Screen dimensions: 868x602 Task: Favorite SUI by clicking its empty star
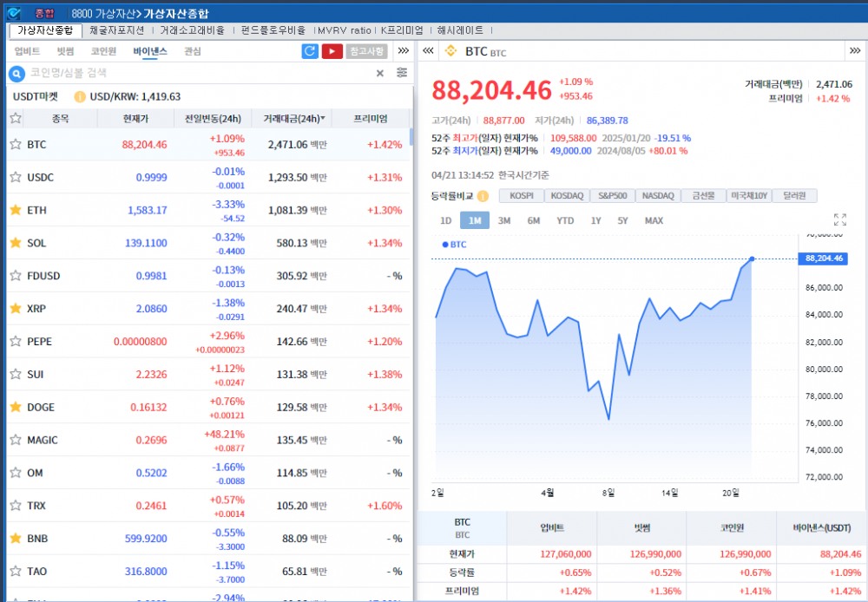14,374
